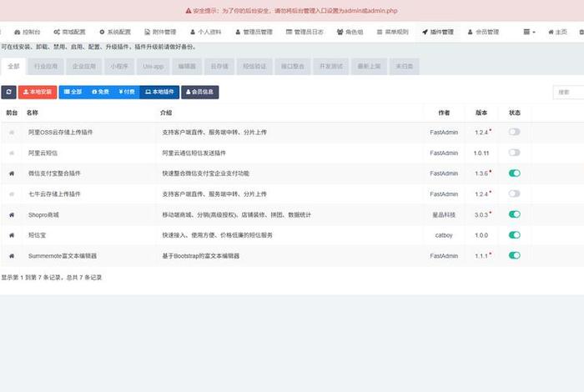The width and height of the screenshot is (584, 392).
Task: Click the home icon beside 短信宝
Action: tap(12, 235)
